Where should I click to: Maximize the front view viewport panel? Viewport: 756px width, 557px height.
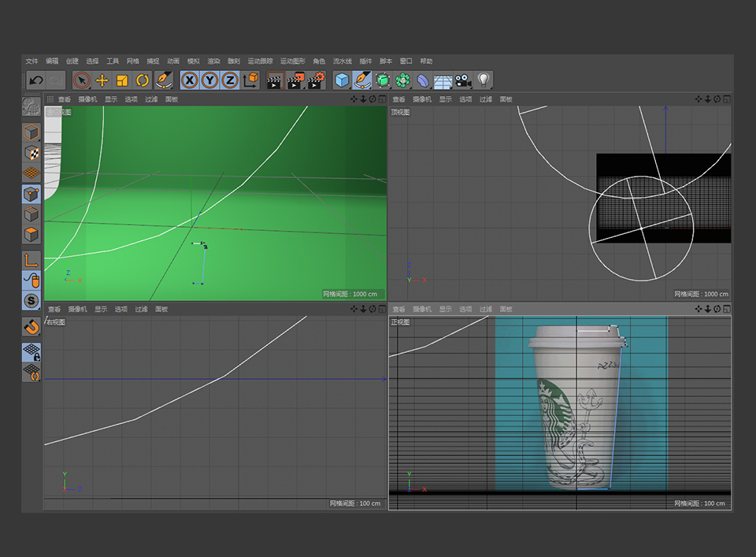tap(727, 309)
